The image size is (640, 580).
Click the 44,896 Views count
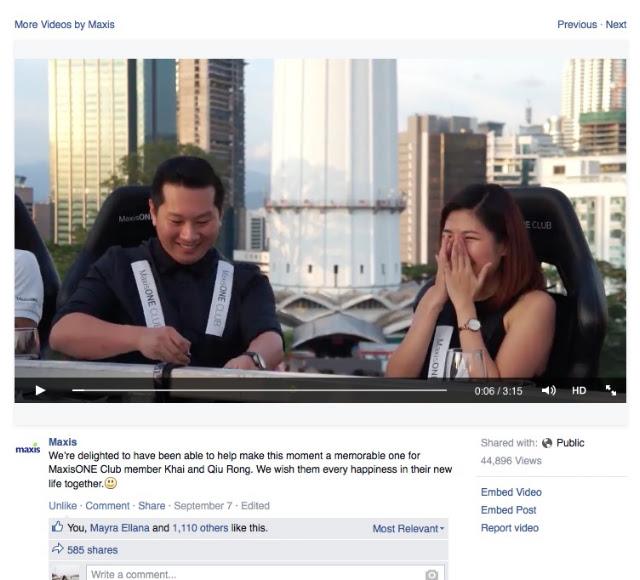pyautogui.click(x=511, y=461)
